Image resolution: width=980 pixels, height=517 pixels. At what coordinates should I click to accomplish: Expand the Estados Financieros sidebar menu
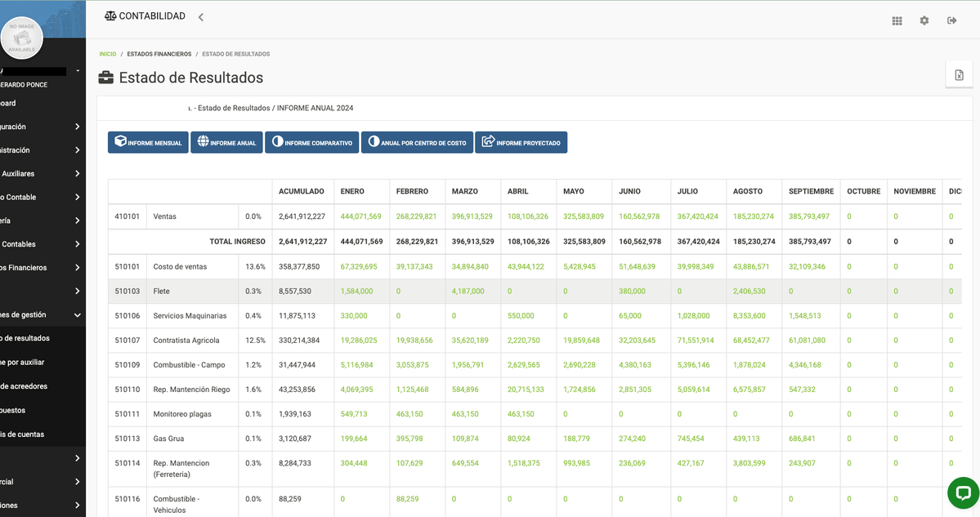pos(41,268)
